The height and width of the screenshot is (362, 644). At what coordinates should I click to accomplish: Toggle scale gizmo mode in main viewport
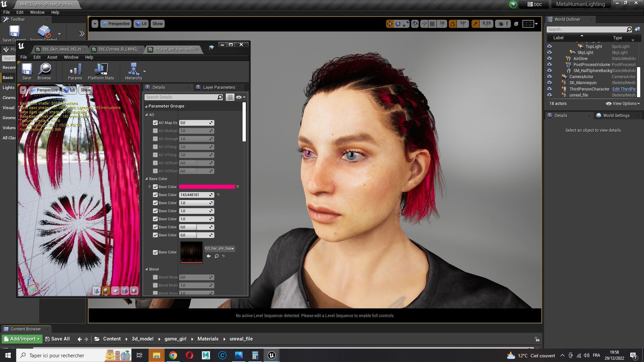coord(406,24)
